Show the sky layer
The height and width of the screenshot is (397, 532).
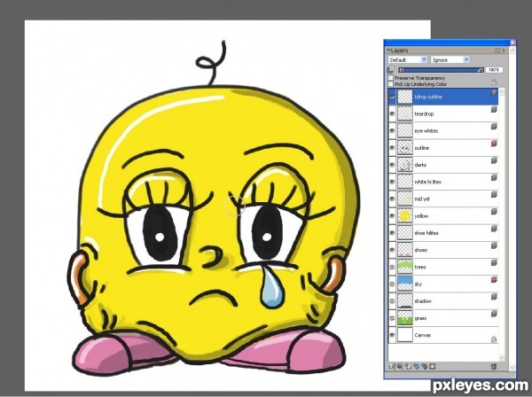pos(392,284)
